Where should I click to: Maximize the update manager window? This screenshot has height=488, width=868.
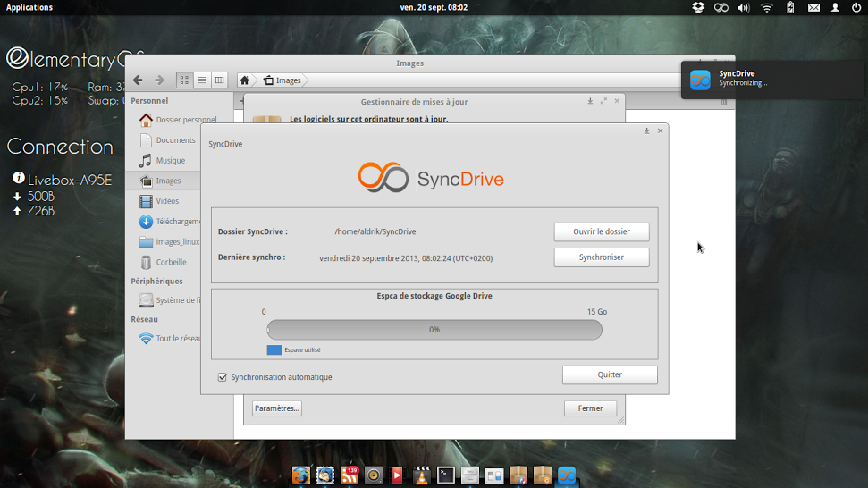(x=603, y=101)
